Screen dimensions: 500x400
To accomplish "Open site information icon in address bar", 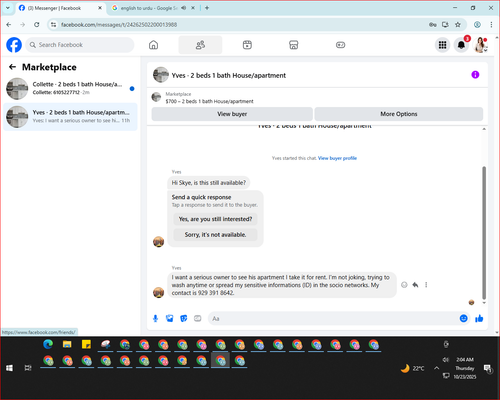I will pos(53,25).
